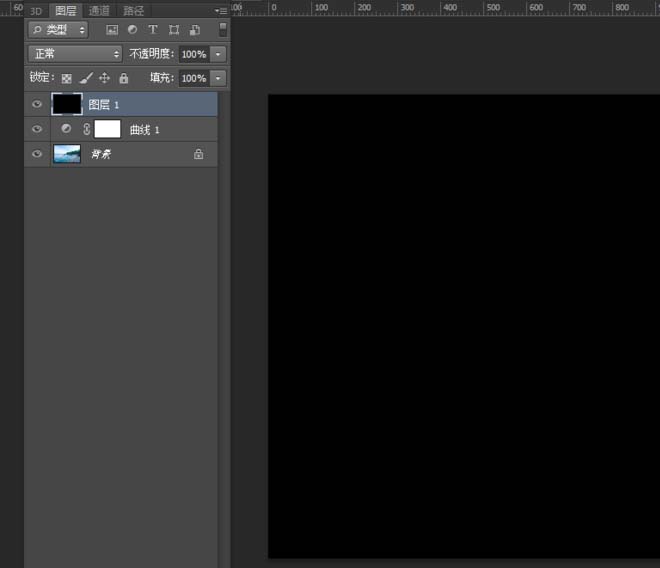Switch to the 通道 tab
Screen dimensions: 660x568
click(99, 11)
